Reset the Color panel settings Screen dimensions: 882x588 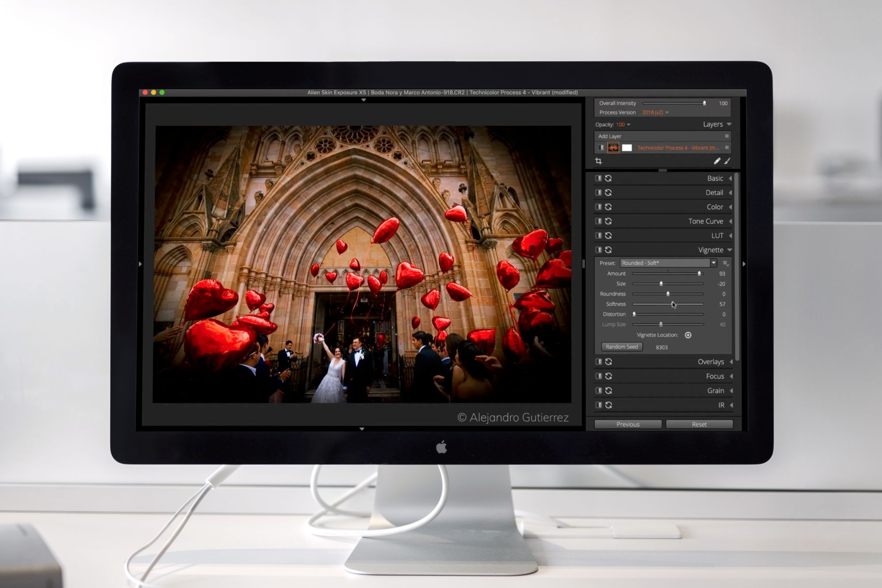pyautogui.click(x=608, y=207)
